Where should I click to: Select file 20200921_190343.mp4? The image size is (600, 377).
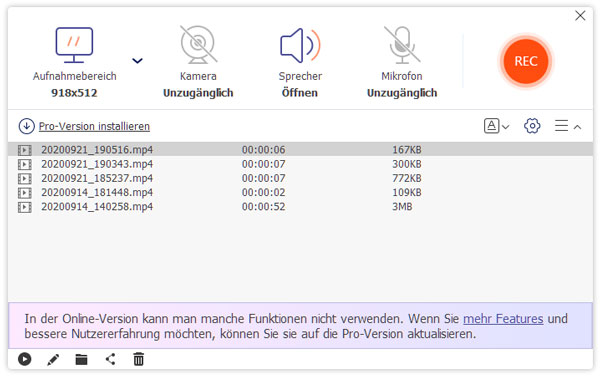300,164
